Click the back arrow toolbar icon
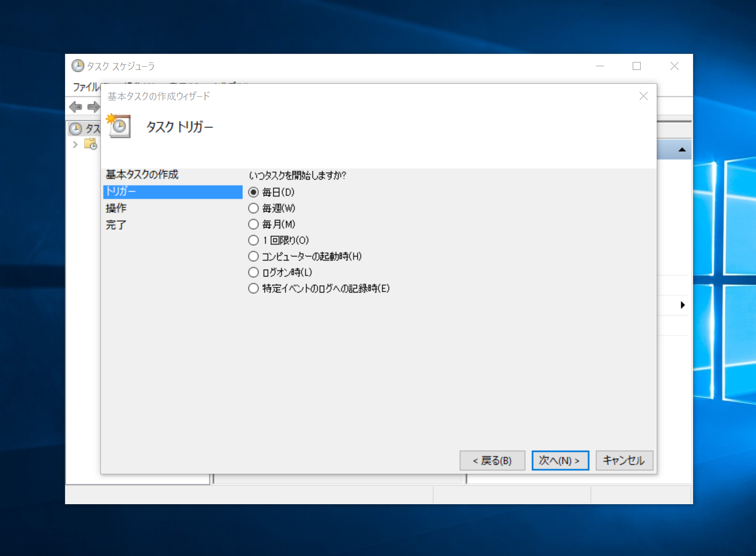The height and width of the screenshot is (556, 756). pyautogui.click(x=76, y=107)
